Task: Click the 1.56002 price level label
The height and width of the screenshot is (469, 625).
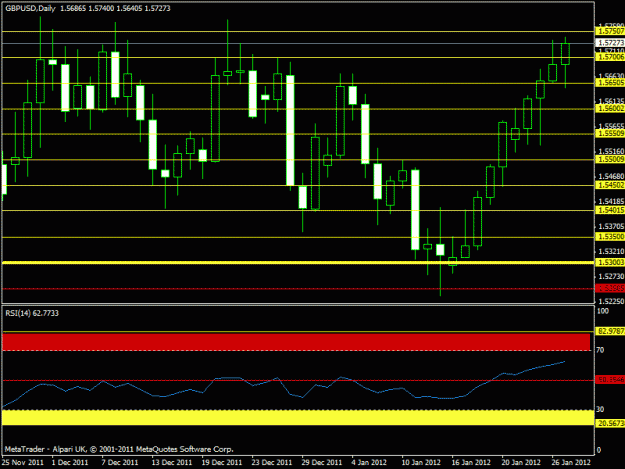Action: pos(610,108)
